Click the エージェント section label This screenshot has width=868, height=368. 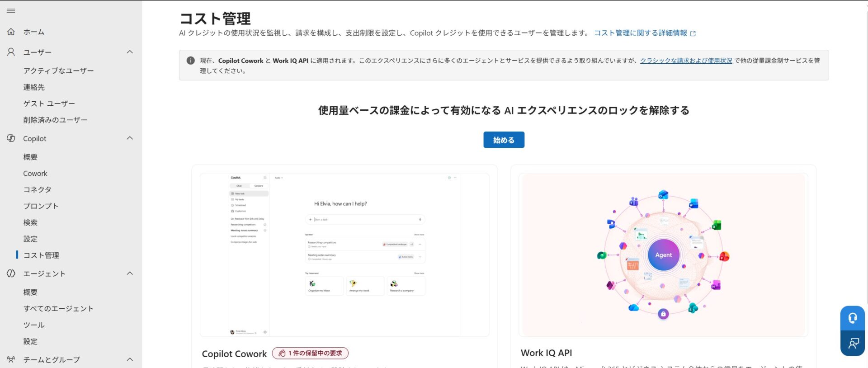(44, 274)
